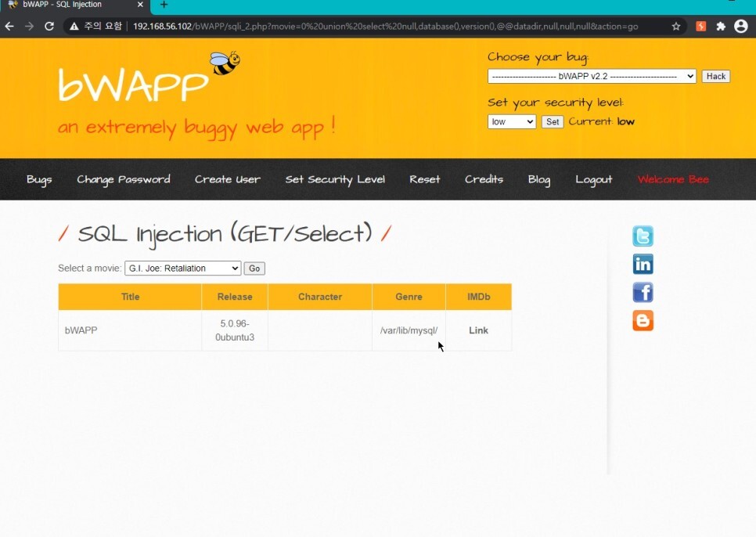Open Set Security Level nav item
The width and height of the screenshot is (756, 537).
coord(335,179)
